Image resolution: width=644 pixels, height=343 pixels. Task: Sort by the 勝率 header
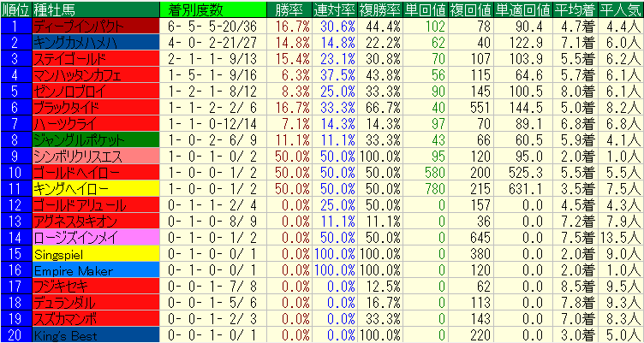(289, 9)
